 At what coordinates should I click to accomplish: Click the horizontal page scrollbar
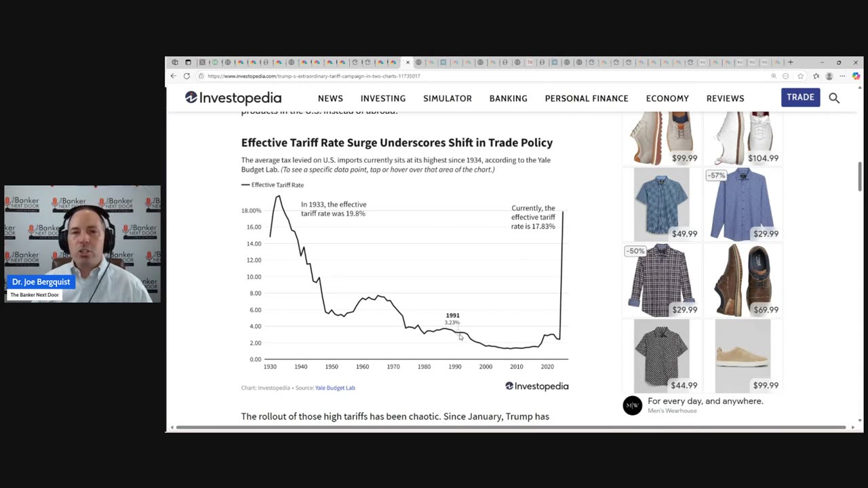[512, 427]
